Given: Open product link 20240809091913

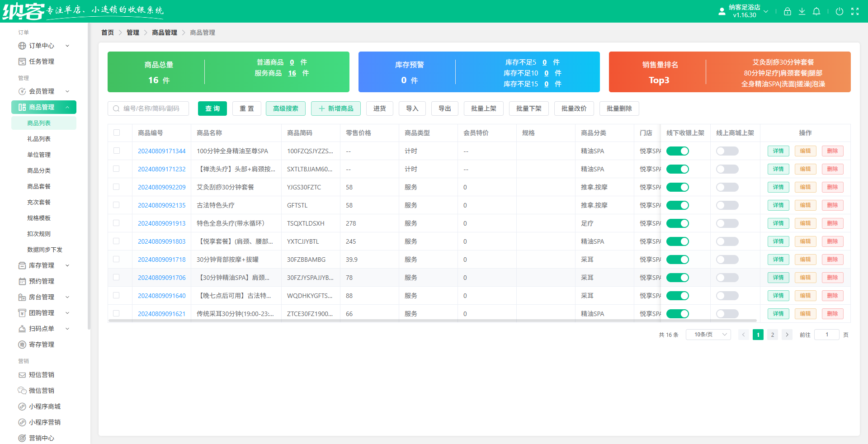Looking at the screenshot, I should [x=161, y=223].
